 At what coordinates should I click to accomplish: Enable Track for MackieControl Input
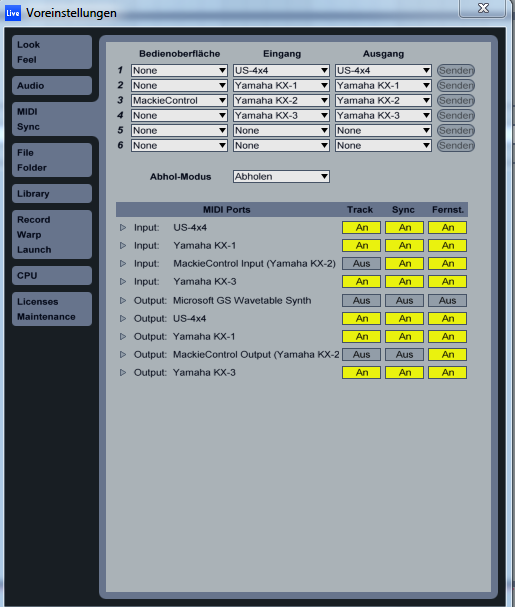coord(361,264)
